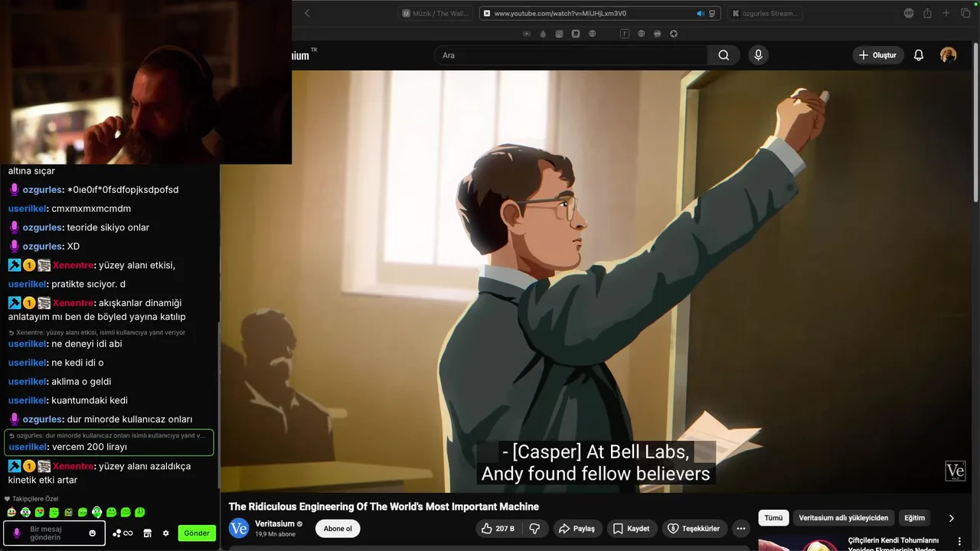Like the video with 207 B thumbs-up
Viewport: 980px width, 551px height.
pos(497,529)
